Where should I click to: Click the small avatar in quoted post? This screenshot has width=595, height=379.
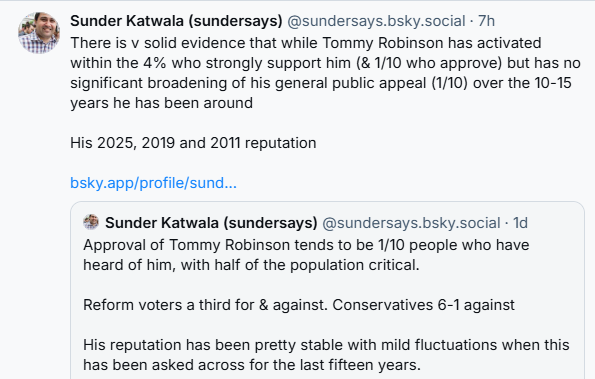tap(91, 222)
